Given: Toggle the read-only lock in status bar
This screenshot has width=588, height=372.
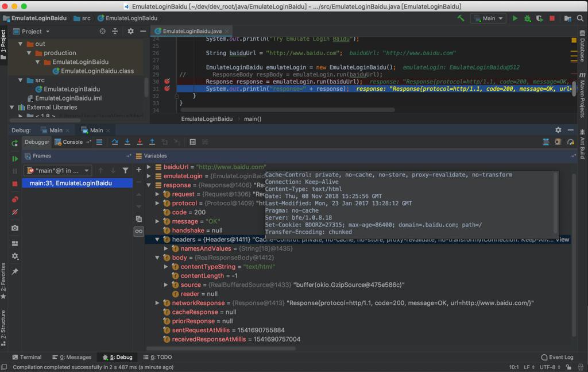Looking at the screenshot, I should (569, 367).
